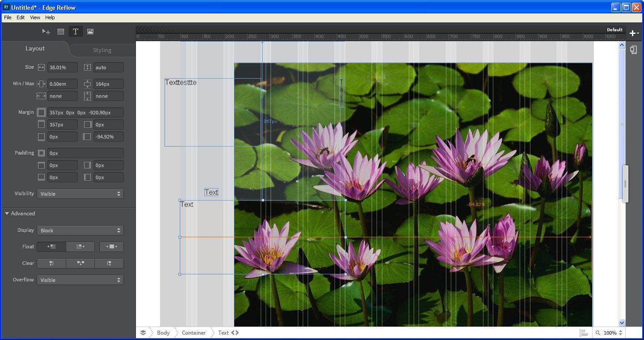Click the bottom padding icon
The height and width of the screenshot is (340, 644).
coord(42,177)
